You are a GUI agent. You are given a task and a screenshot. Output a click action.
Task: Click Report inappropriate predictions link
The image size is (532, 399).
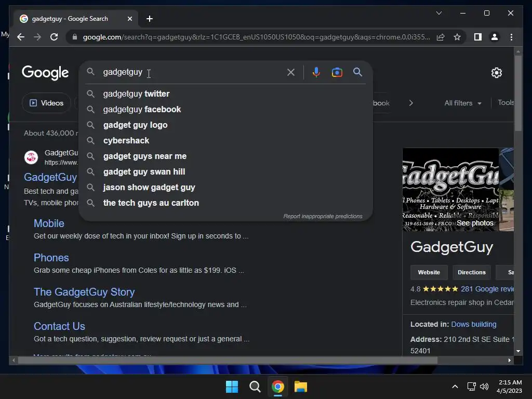click(x=323, y=216)
